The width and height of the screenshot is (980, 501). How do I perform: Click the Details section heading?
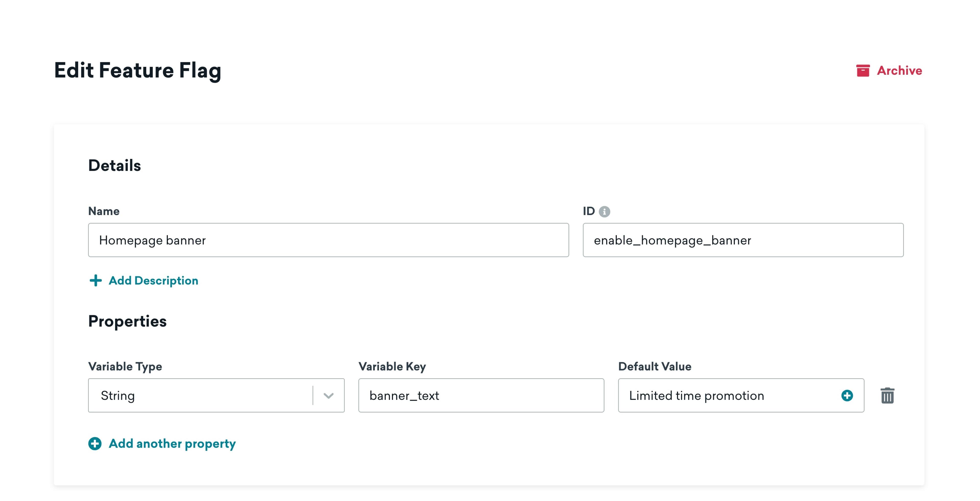(114, 165)
